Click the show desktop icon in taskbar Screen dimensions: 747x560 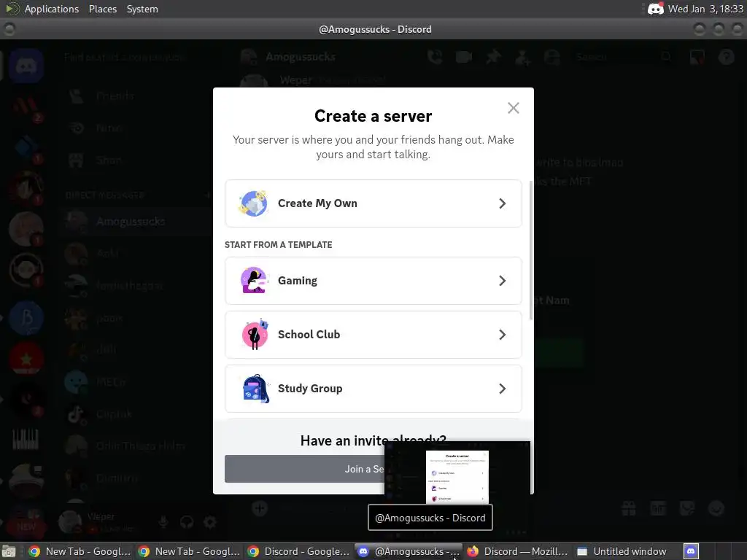click(x=9, y=551)
